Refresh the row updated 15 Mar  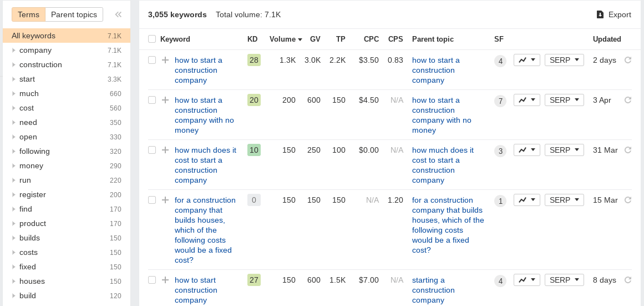click(627, 200)
